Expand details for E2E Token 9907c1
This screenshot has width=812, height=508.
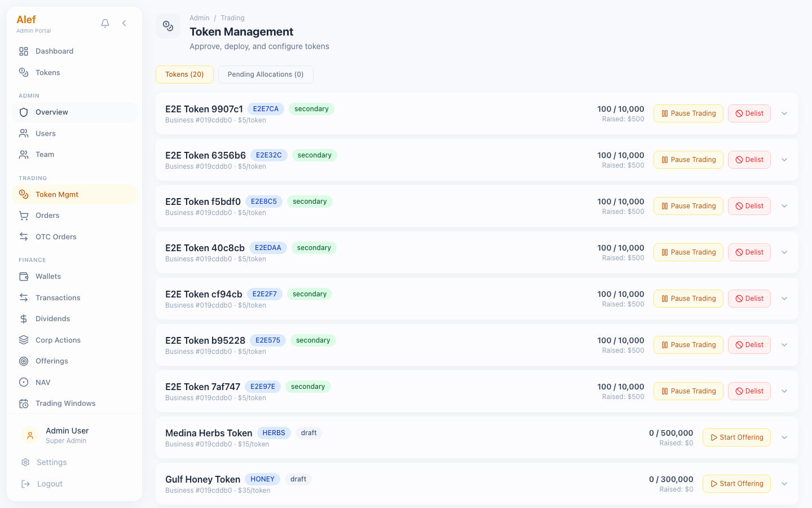click(x=784, y=113)
